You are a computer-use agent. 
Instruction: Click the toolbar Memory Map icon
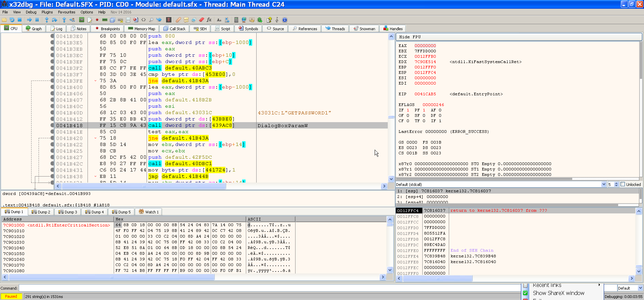pyautogui.click(x=105, y=20)
